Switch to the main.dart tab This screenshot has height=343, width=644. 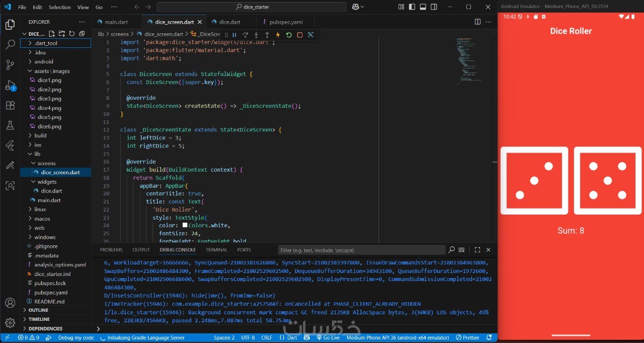pyautogui.click(x=116, y=22)
